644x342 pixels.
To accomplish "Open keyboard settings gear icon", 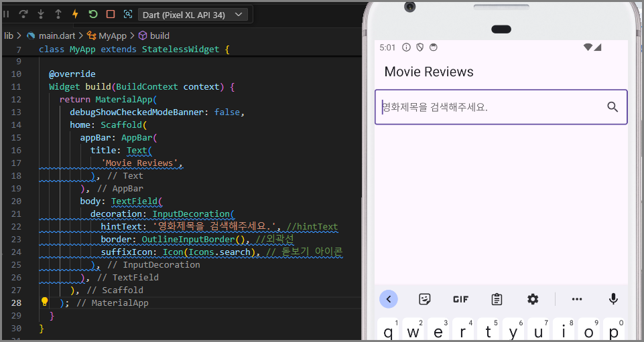I will point(533,299).
